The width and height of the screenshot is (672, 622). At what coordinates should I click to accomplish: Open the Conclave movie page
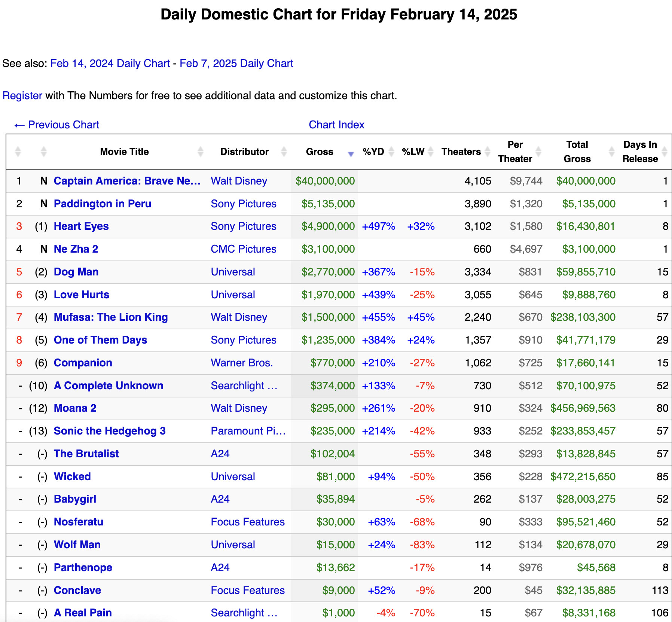[x=77, y=590]
